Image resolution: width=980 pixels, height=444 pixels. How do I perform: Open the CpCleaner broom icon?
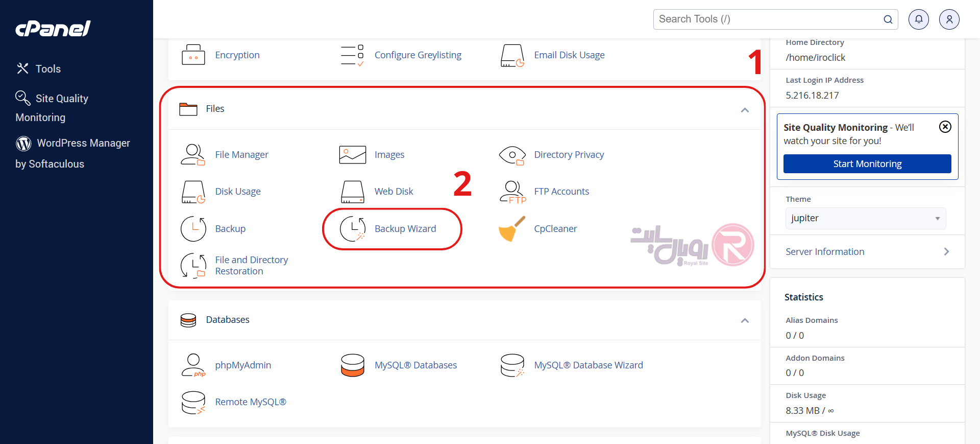point(512,229)
